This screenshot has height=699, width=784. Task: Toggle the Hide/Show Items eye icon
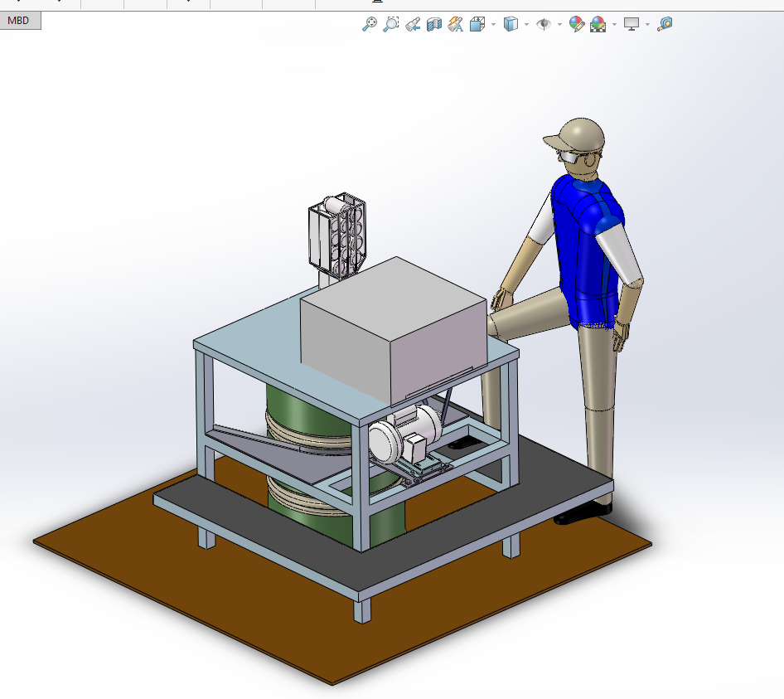coord(544,24)
